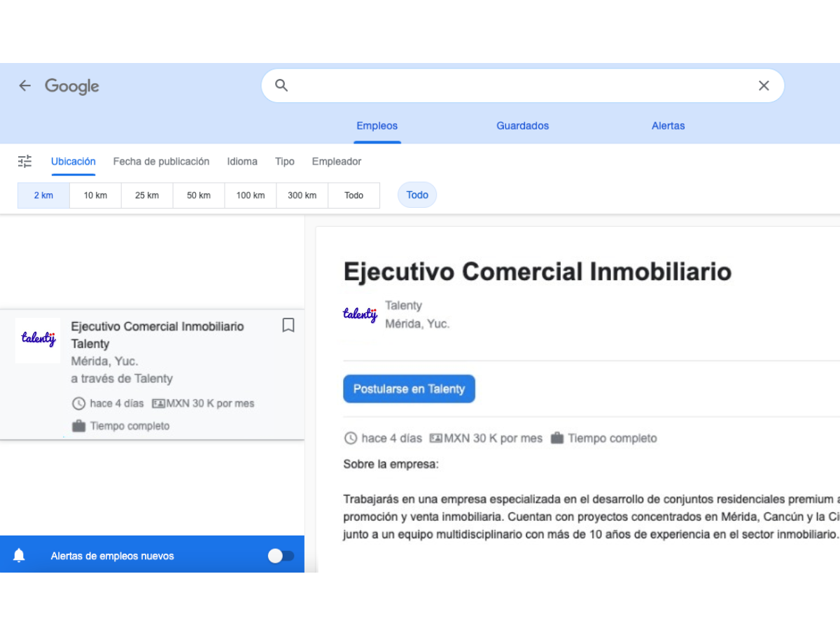The width and height of the screenshot is (840, 630).
Task: Toggle Alertas de empleos nuevos switch
Action: (281, 556)
